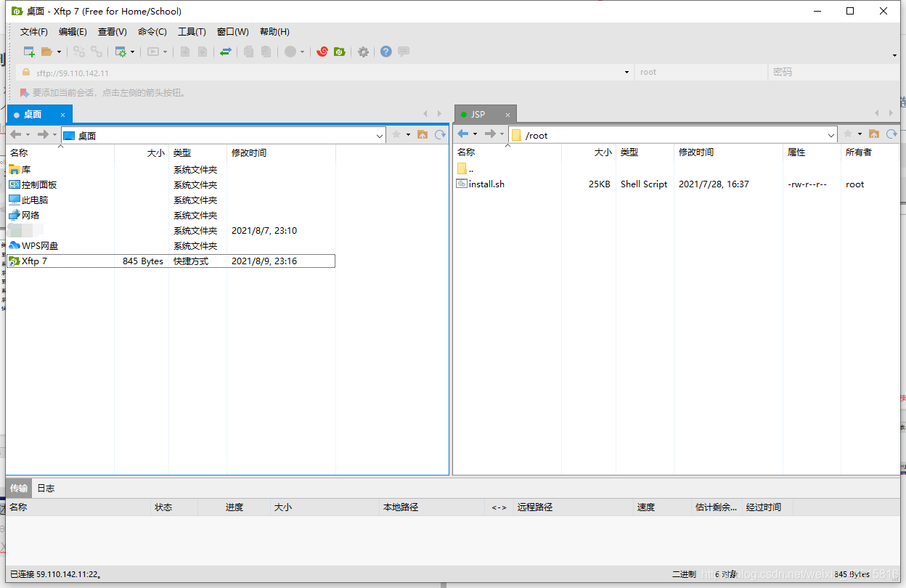Expand the gray circle icon dropdown arrow

302,52
